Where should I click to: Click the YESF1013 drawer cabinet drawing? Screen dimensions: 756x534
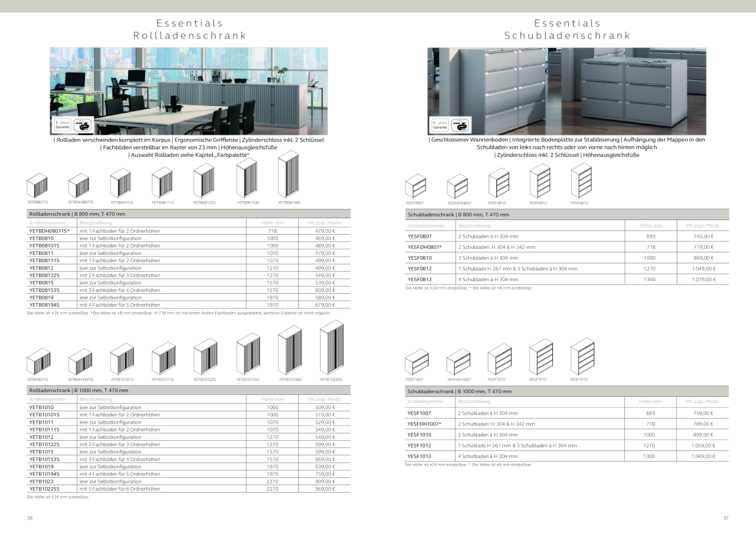click(x=582, y=357)
